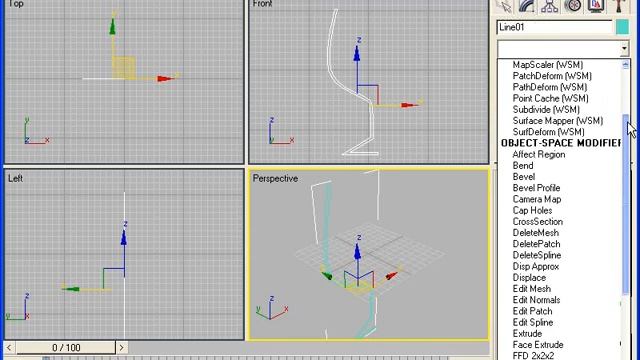The image size is (640, 360).
Task: Switch to the Display panel tab
Action: [x=596, y=6]
